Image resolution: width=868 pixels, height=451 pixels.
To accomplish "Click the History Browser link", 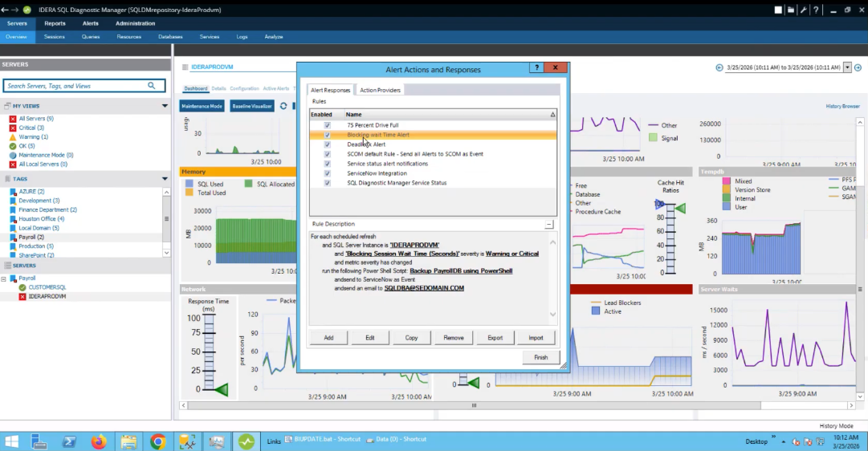I will point(842,106).
